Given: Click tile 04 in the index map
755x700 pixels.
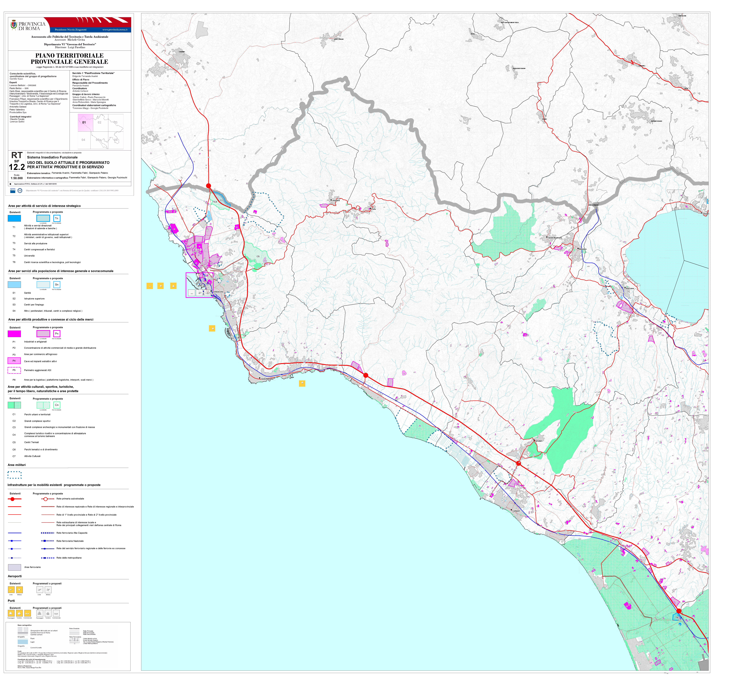Looking at the screenshot, I should 84,140.
